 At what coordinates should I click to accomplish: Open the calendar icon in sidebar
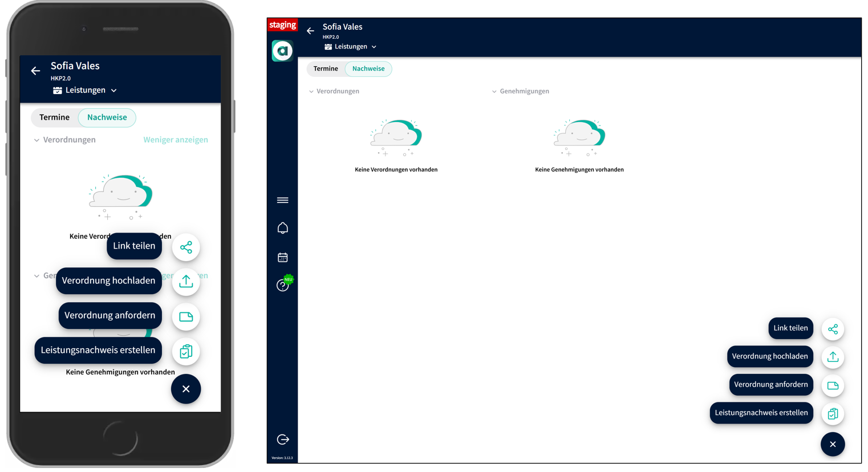282,258
